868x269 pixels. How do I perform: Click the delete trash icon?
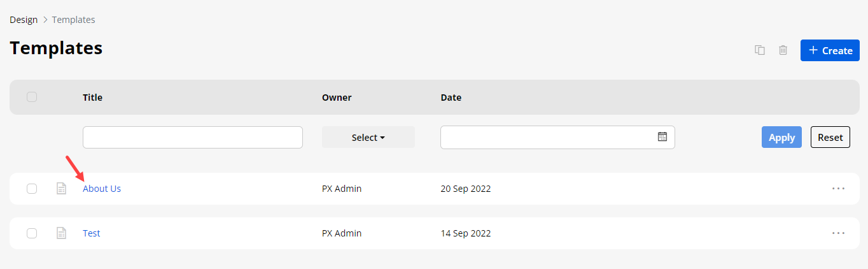(783, 50)
